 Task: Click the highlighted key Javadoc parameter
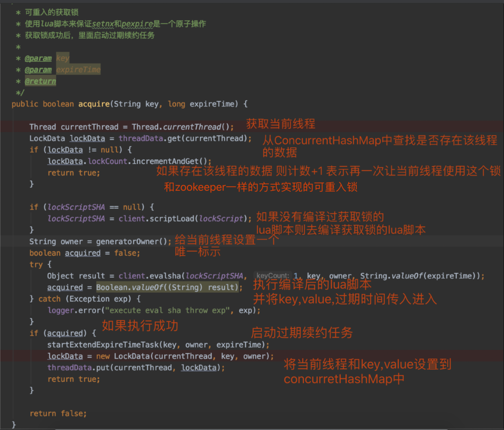tap(63, 58)
